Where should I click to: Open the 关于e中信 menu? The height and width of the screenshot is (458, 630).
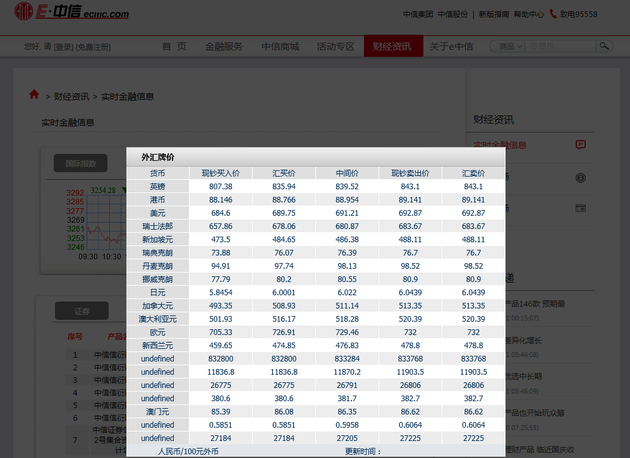[451, 47]
